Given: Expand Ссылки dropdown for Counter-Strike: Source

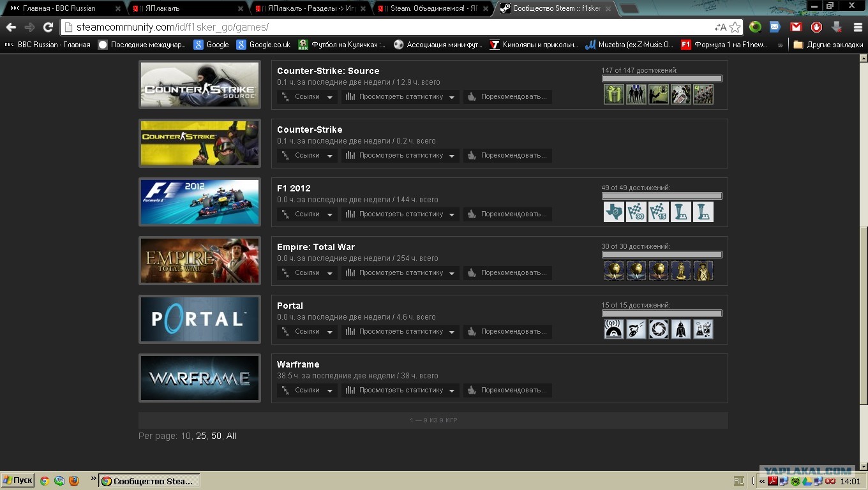Looking at the screenshot, I should [x=307, y=97].
